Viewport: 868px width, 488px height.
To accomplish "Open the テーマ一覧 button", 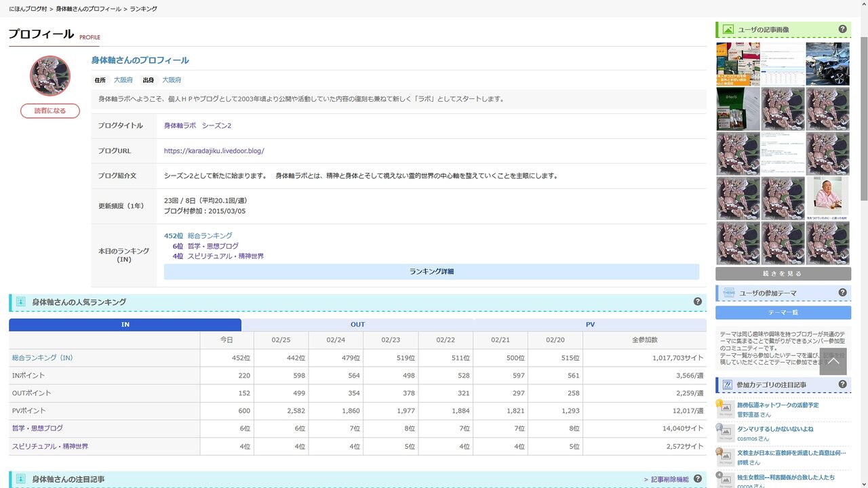I will (x=783, y=312).
